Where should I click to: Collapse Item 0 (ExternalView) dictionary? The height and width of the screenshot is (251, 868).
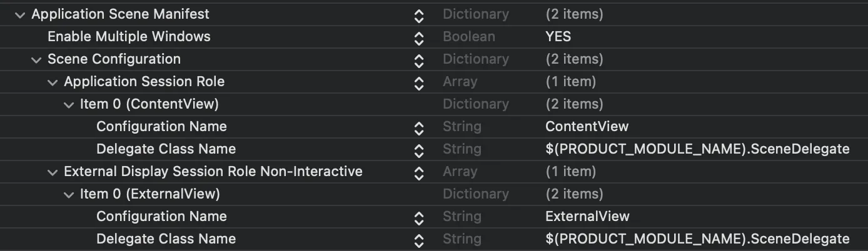[x=69, y=194]
